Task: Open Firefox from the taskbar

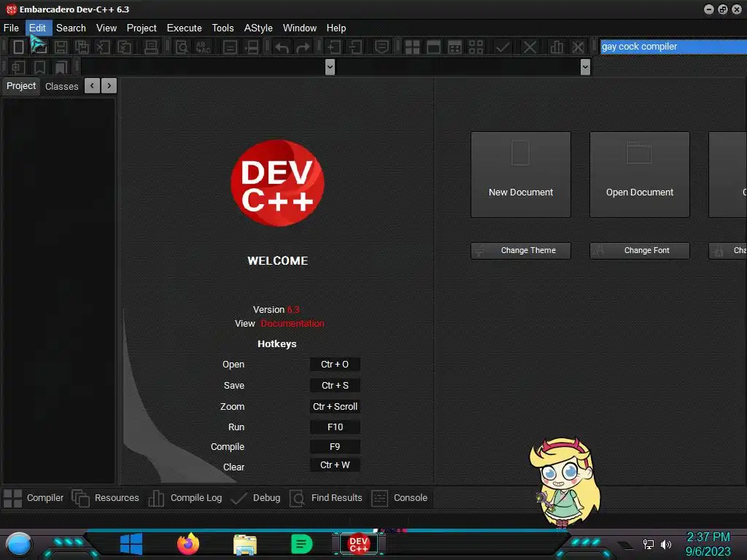Action: 188,544
